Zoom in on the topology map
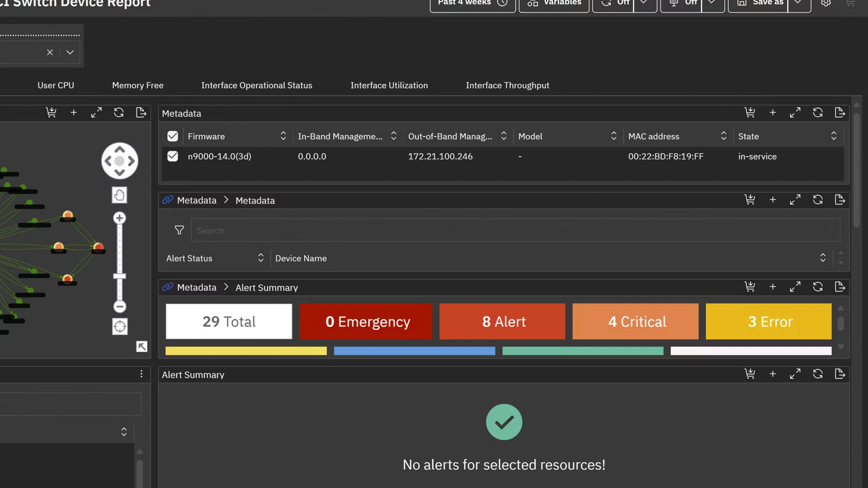The height and width of the screenshot is (488, 868). (119, 219)
